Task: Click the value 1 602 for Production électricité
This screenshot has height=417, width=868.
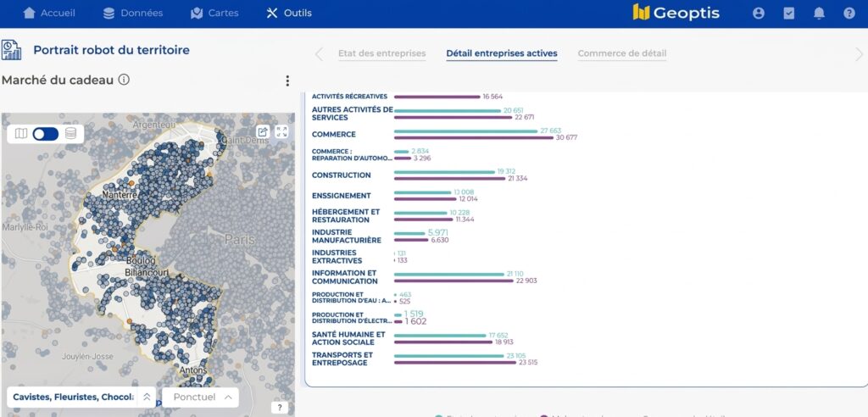Action: tap(415, 322)
